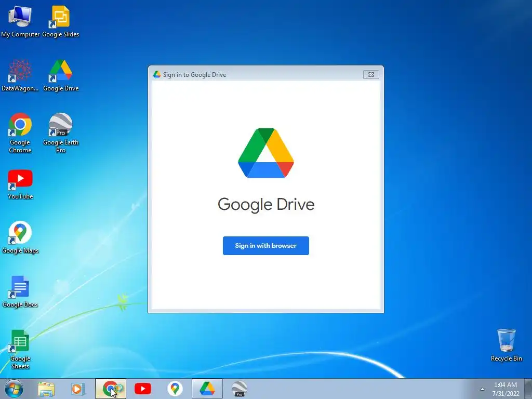Click the Sign in with browser button
Screen dimensions: 532x399
[265, 246]
